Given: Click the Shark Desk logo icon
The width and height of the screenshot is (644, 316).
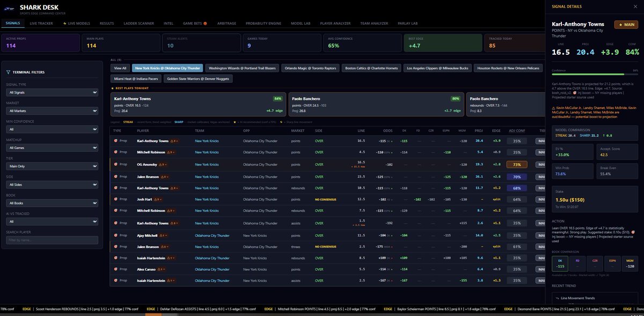Looking at the screenshot, I should coord(10,9).
